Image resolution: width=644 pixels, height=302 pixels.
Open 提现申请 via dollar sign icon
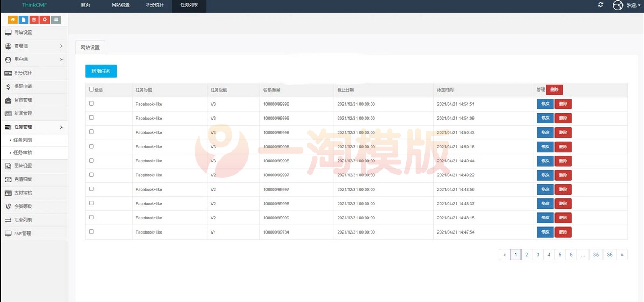pos(8,86)
